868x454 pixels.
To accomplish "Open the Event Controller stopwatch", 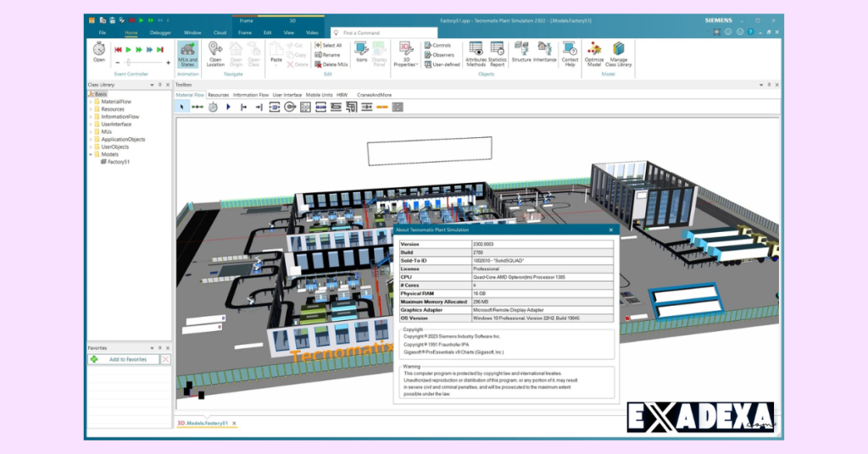I will pos(99,52).
